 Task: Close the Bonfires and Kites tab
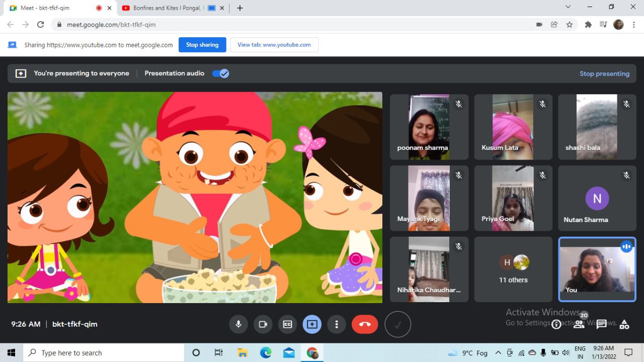(x=222, y=8)
